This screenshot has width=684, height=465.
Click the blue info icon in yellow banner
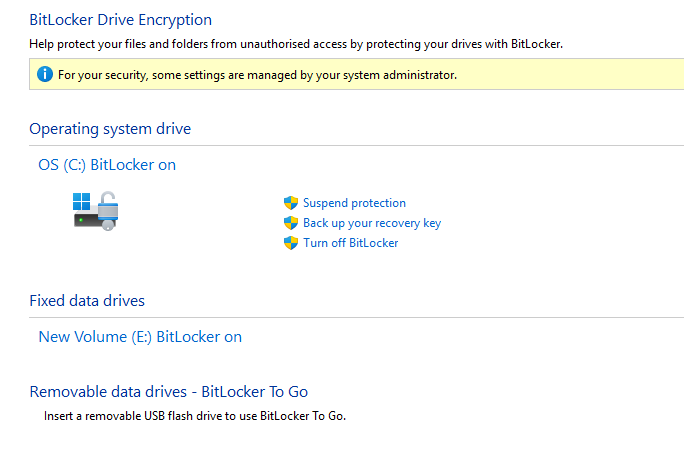[44, 74]
